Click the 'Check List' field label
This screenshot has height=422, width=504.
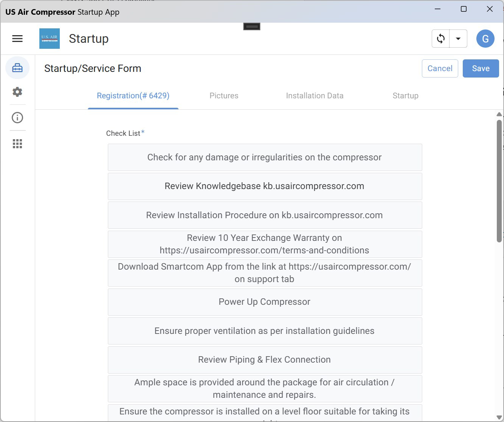tap(123, 133)
